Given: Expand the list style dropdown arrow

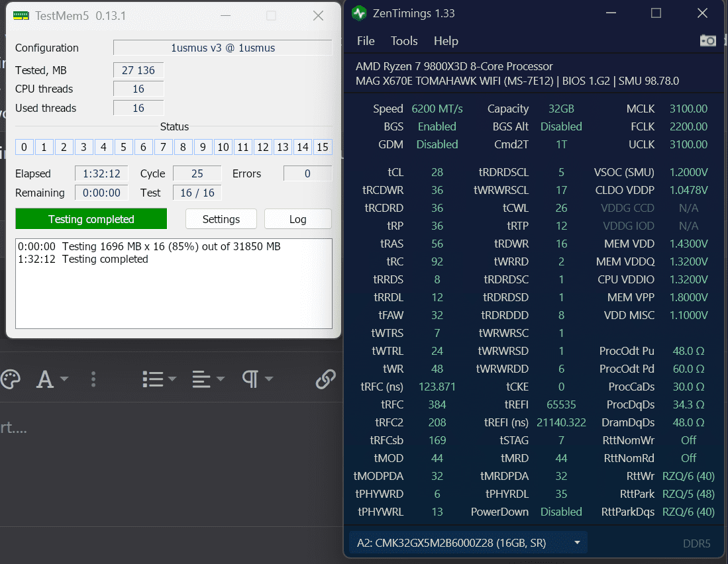Looking at the screenshot, I should point(172,379).
